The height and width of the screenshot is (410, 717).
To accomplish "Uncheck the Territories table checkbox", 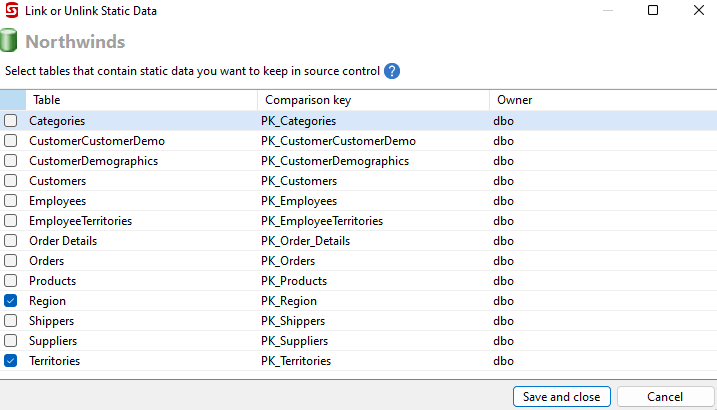I will click(11, 361).
